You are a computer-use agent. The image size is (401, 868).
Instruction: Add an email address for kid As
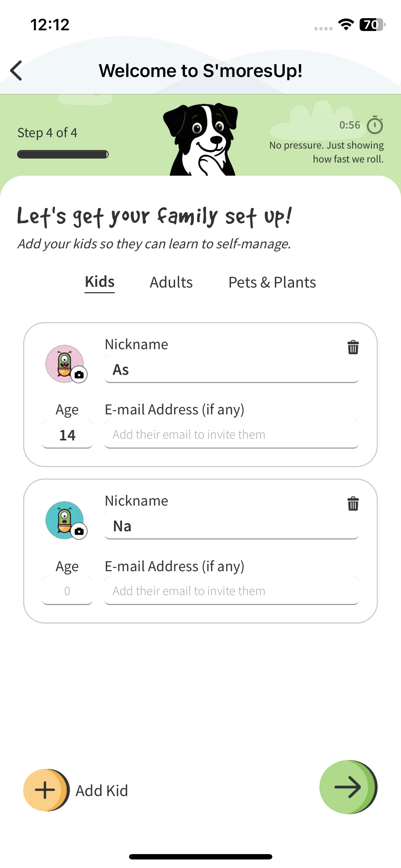pos(231,435)
